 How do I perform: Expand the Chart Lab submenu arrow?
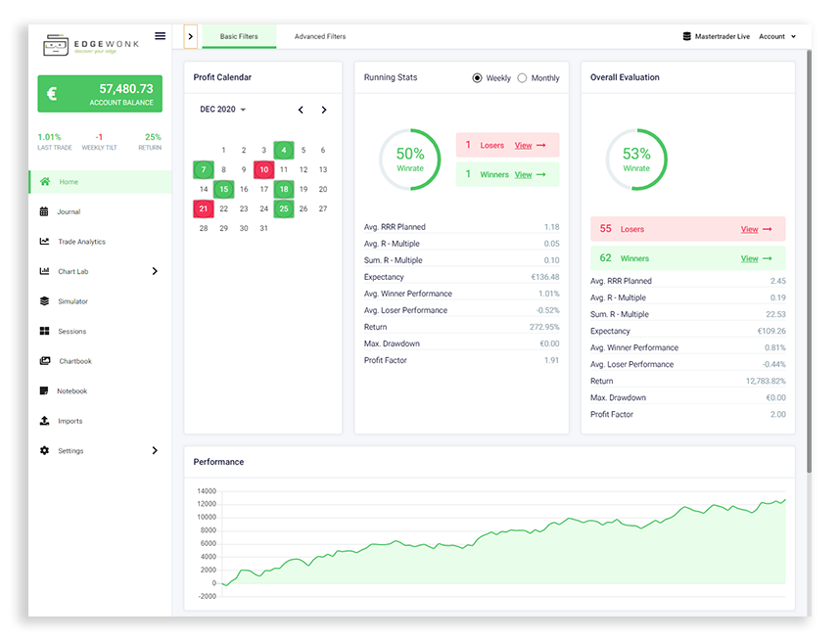[155, 271]
